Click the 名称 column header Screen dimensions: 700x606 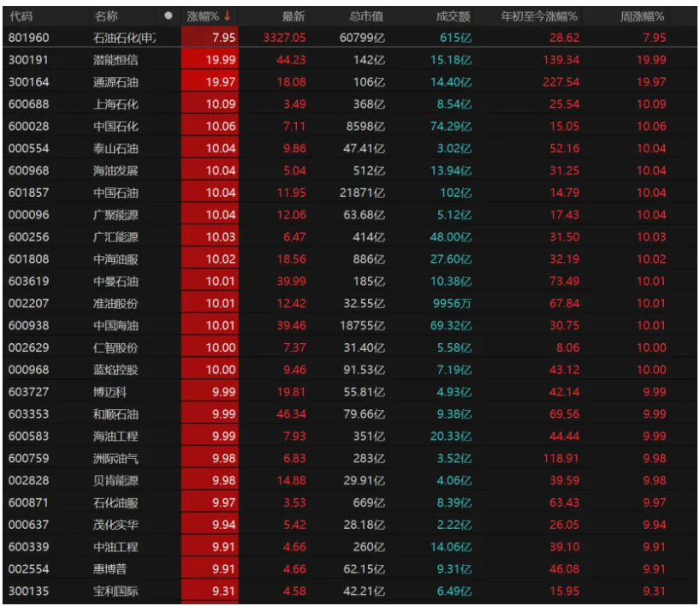(107, 15)
